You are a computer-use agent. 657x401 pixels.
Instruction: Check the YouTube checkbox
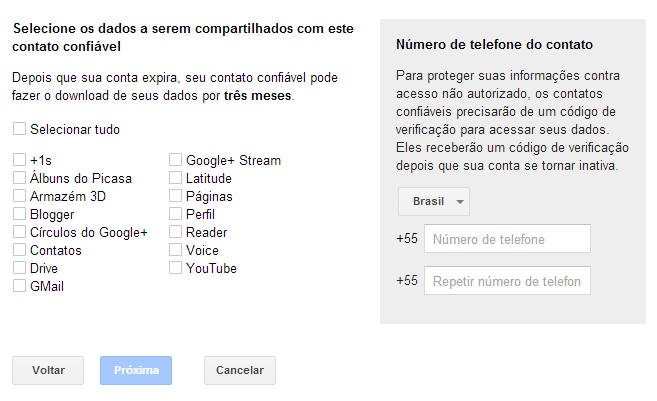click(x=176, y=268)
